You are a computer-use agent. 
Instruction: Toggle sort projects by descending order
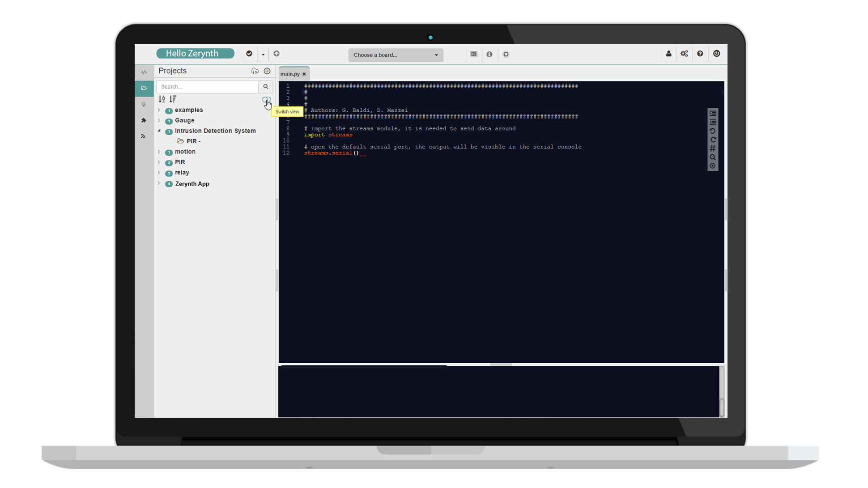pos(173,99)
